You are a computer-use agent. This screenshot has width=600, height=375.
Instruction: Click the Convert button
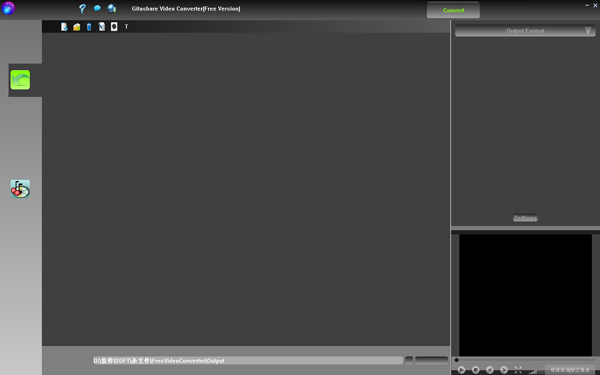[x=453, y=10]
